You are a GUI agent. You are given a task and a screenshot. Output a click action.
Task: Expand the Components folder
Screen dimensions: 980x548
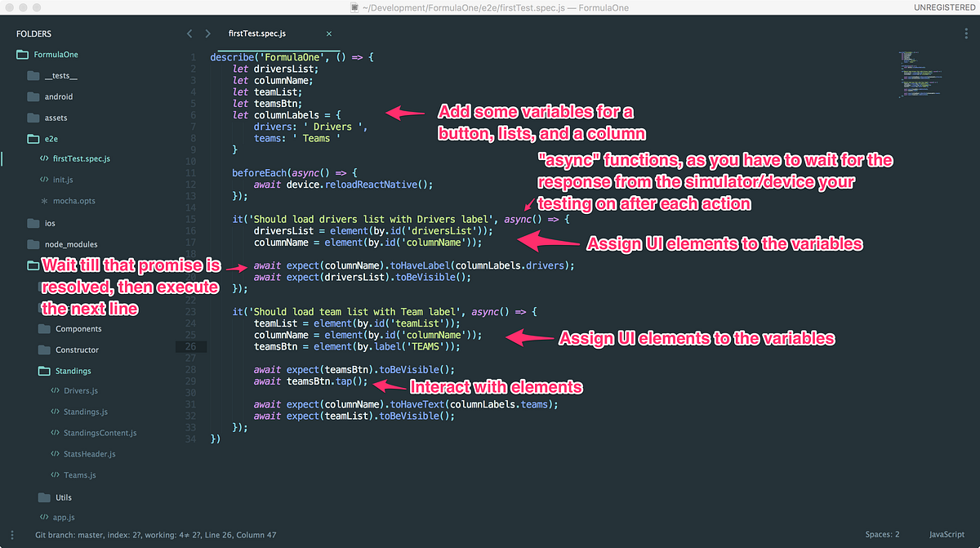point(43,328)
